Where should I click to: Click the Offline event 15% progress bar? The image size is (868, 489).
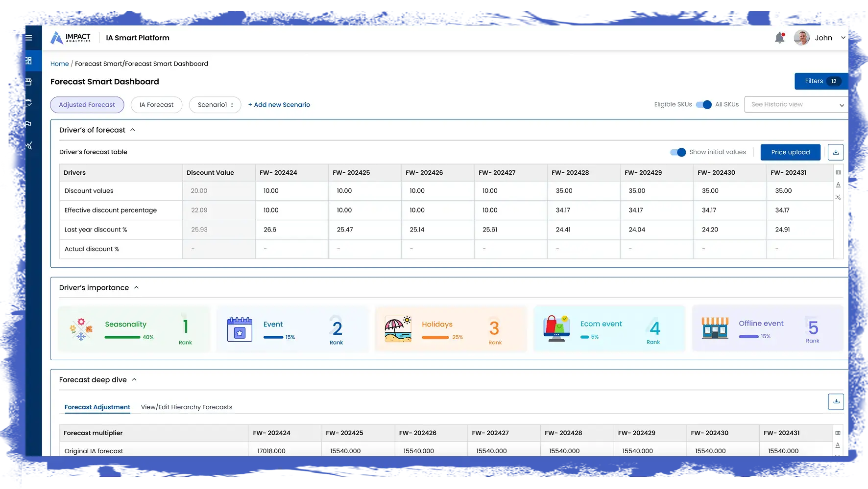click(x=749, y=336)
